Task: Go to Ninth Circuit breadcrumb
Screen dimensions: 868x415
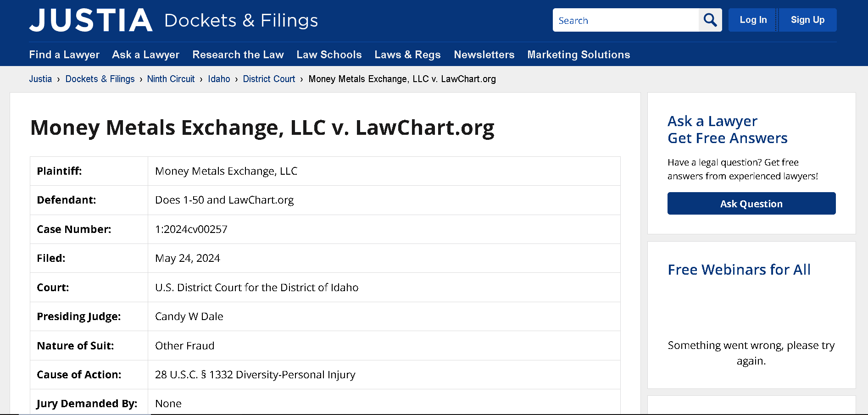Action: coord(171,79)
